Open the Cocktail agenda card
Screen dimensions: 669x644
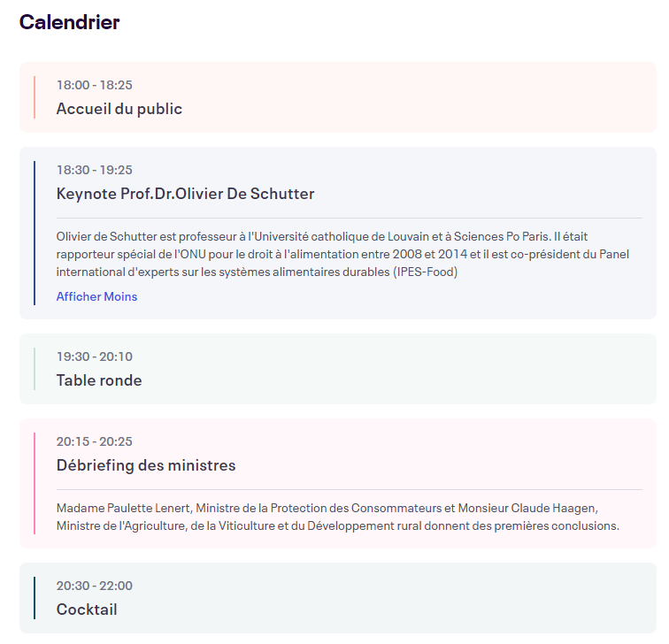[338, 598]
